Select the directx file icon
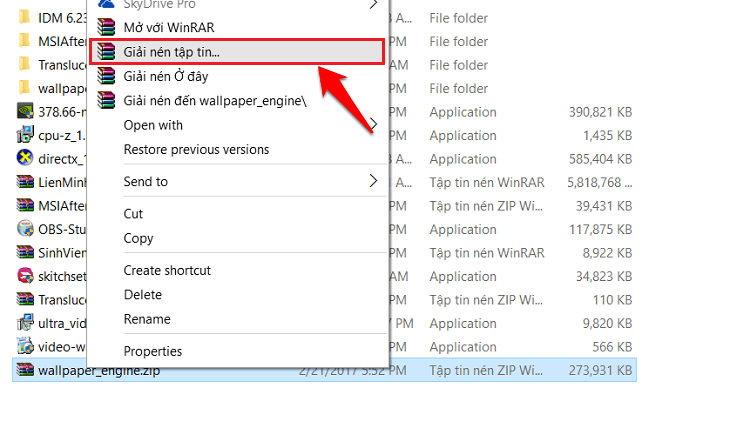The width and height of the screenshot is (730, 428). click(25, 158)
